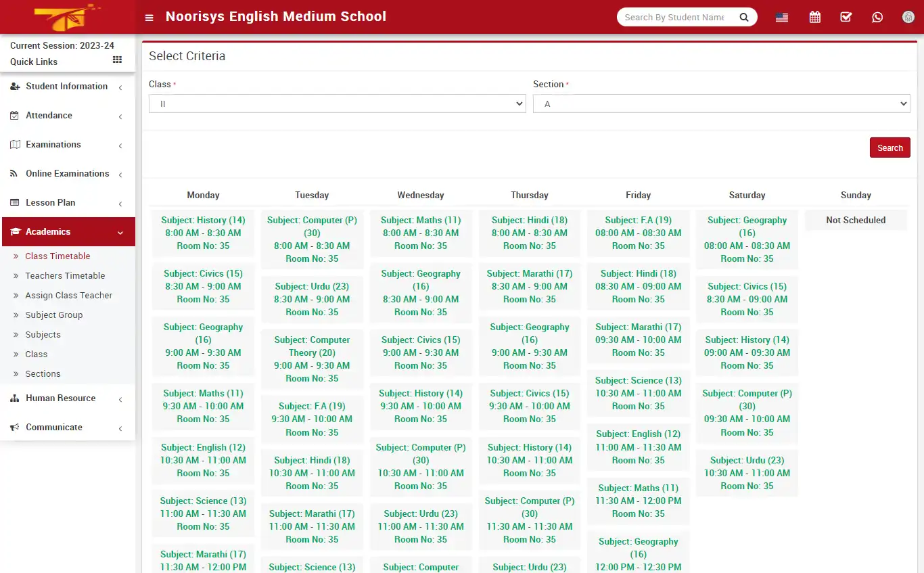Select Teachers Timetable from the sidebar
The width and height of the screenshot is (924, 573).
65,275
